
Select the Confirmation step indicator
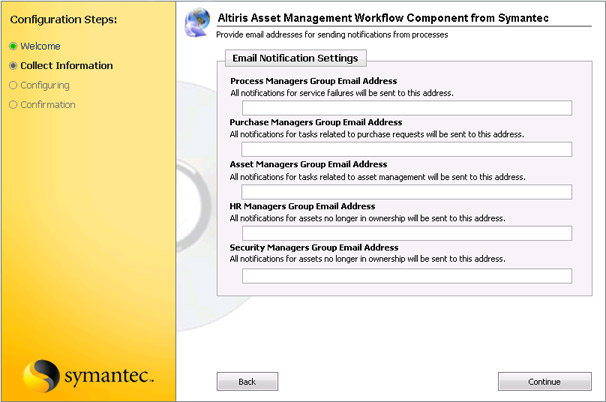coord(13,104)
